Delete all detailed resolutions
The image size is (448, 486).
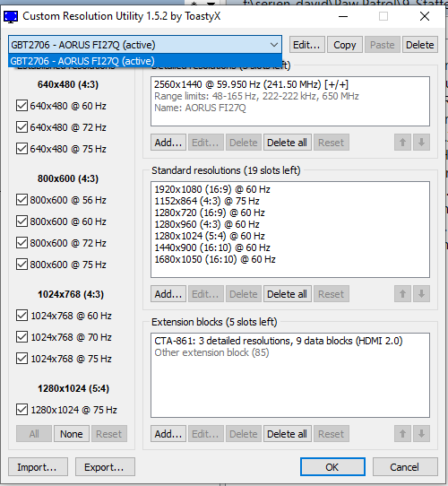click(288, 143)
